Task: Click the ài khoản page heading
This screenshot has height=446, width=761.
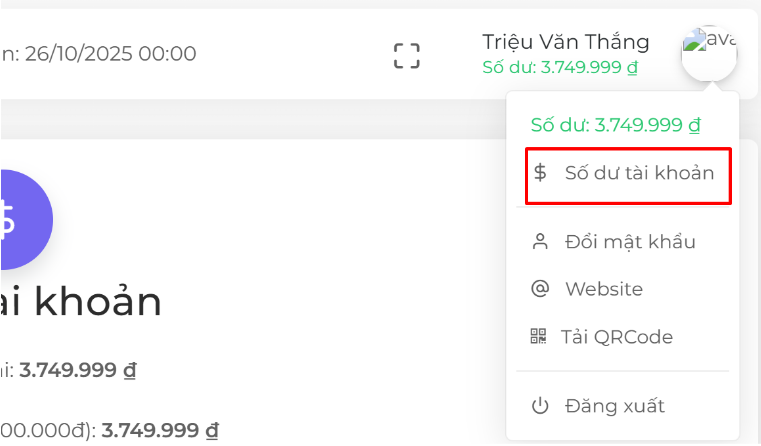Action: coord(80,301)
